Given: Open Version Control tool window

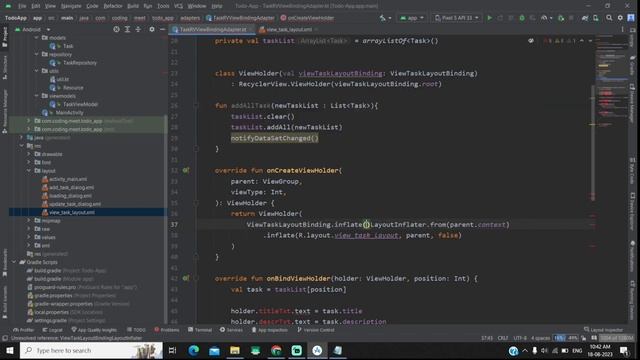Looking at the screenshot, I should click(x=316, y=330).
